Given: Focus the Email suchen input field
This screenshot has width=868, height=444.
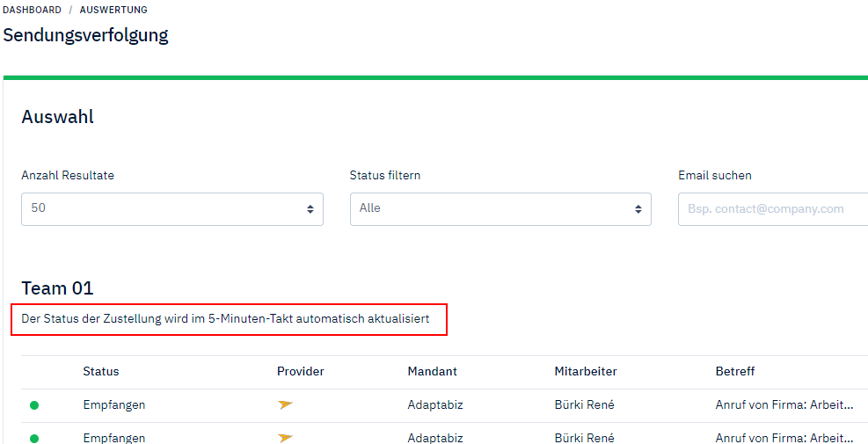Looking at the screenshot, I should (x=772, y=209).
